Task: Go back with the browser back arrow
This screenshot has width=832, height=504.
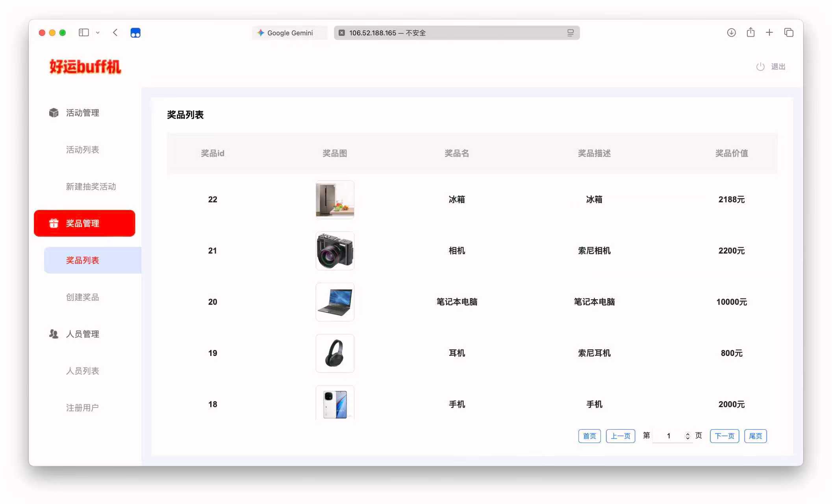Action: (115, 33)
